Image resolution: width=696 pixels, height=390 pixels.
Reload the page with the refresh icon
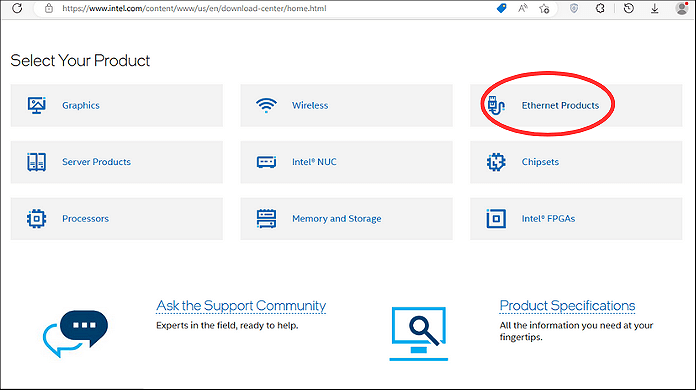coord(17,8)
